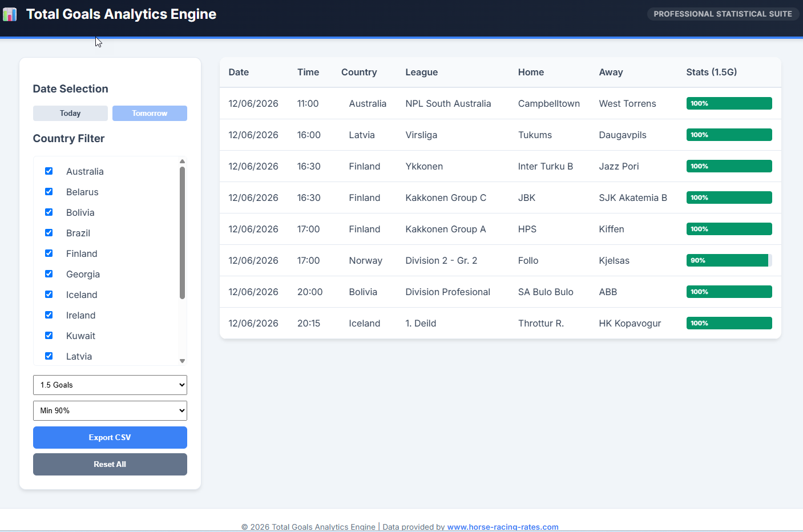Click the country list scroll down arrow
Screen dimensions: 803x532
pos(182,361)
